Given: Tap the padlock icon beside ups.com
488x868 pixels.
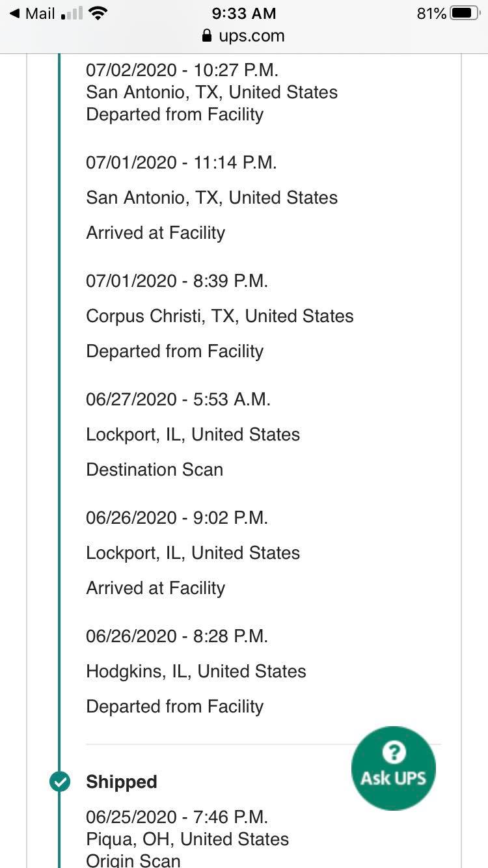Looking at the screenshot, I should click(207, 36).
